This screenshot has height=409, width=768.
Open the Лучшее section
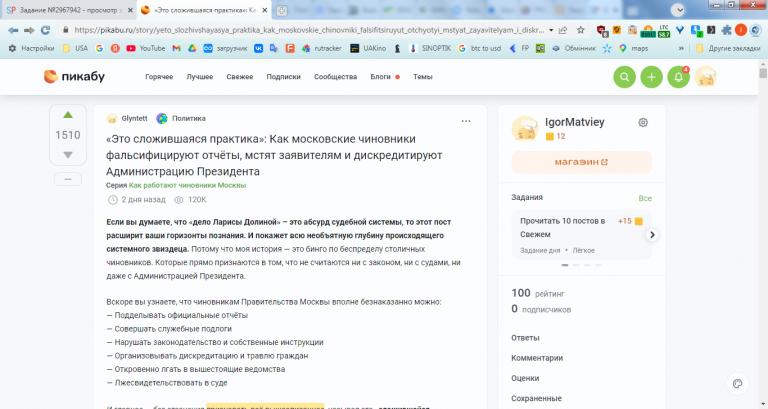(x=200, y=77)
